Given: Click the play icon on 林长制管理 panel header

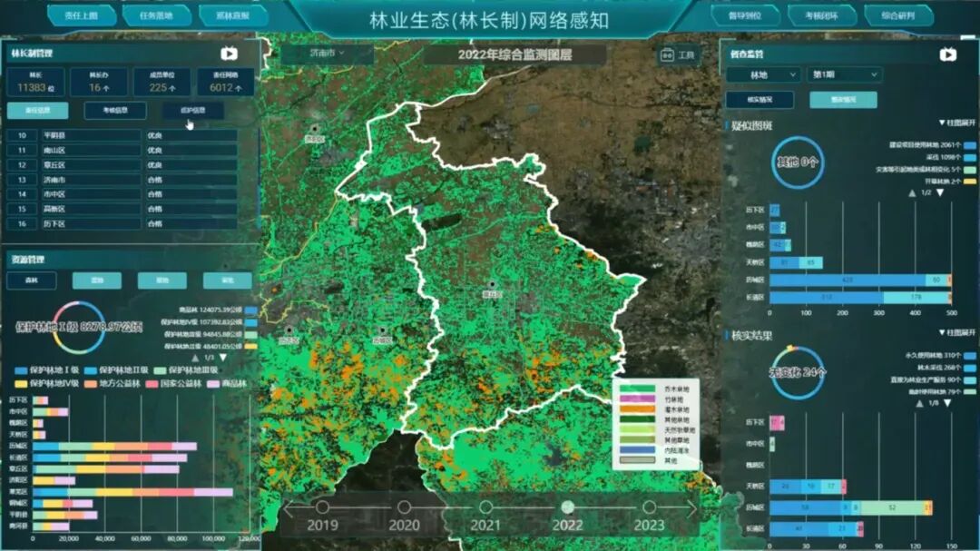Looking at the screenshot, I should pos(229,53).
